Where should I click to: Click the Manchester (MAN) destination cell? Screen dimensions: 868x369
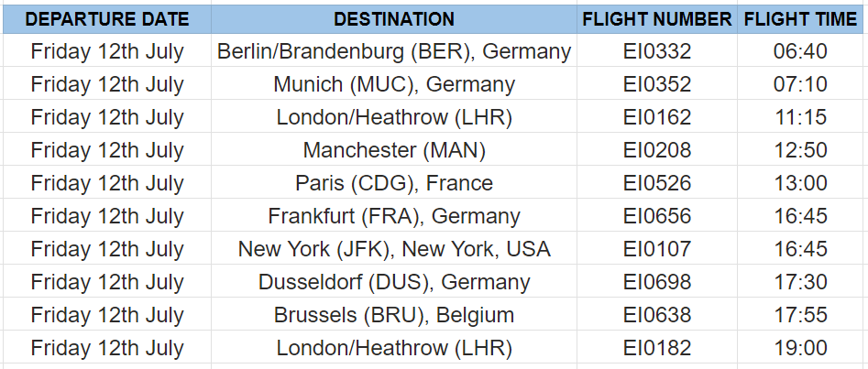393,150
